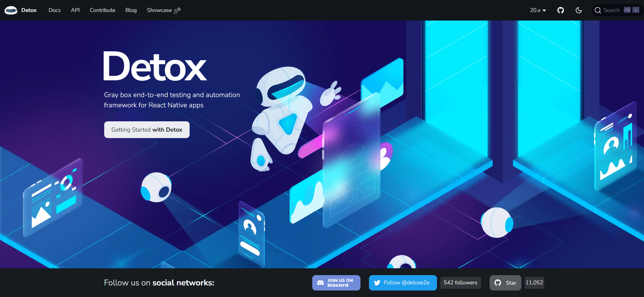
Task: Open the API menu item
Action: tap(75, 10)
